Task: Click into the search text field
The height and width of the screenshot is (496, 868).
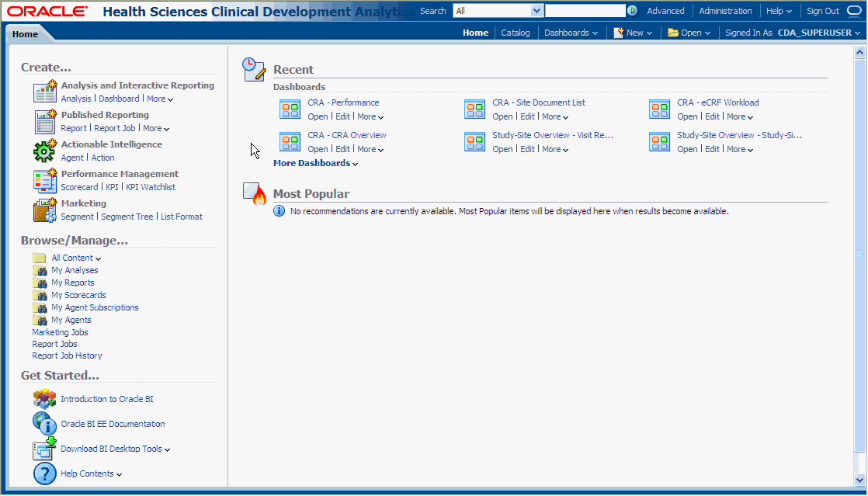Action: click(x=585, y=11)
